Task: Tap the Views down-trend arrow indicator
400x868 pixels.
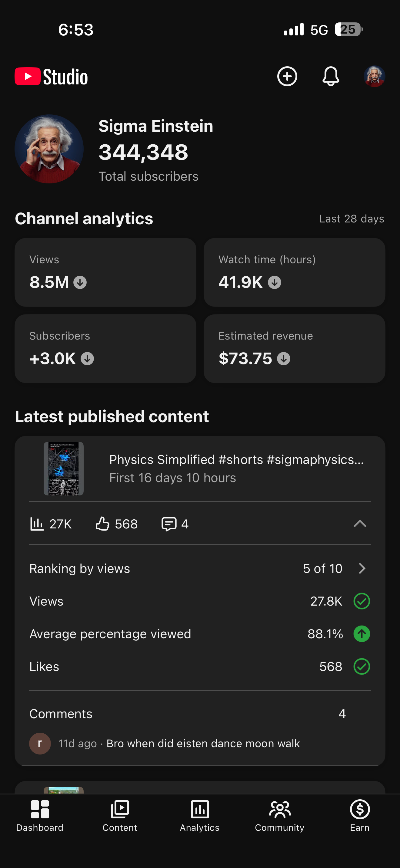Action: [x=80, y=282]
